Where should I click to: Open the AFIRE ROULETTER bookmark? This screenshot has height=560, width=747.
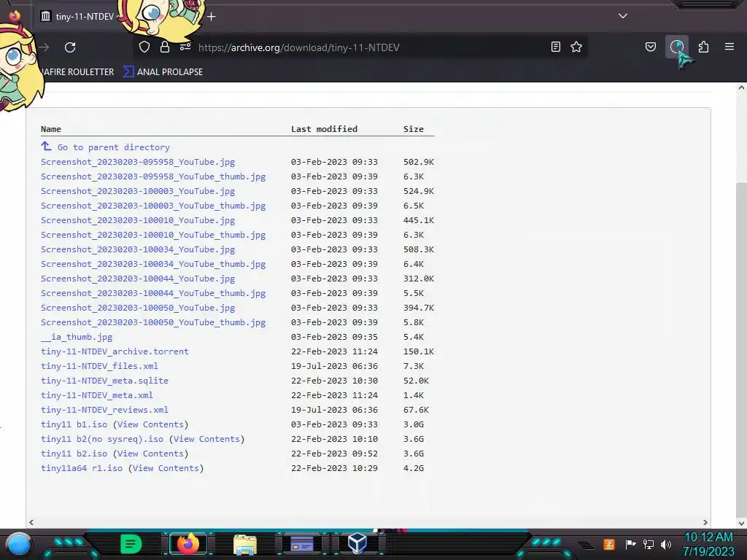pyautogui.click(x=77, y=72)
